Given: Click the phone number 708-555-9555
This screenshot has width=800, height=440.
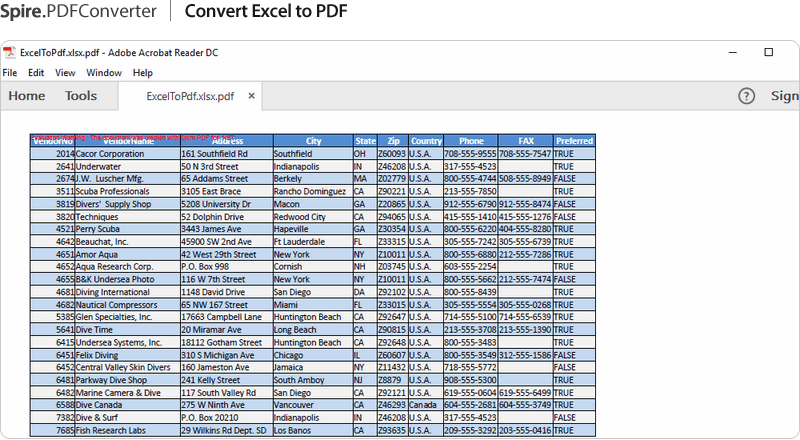Looking at the screenshot, I should point(470,154).
